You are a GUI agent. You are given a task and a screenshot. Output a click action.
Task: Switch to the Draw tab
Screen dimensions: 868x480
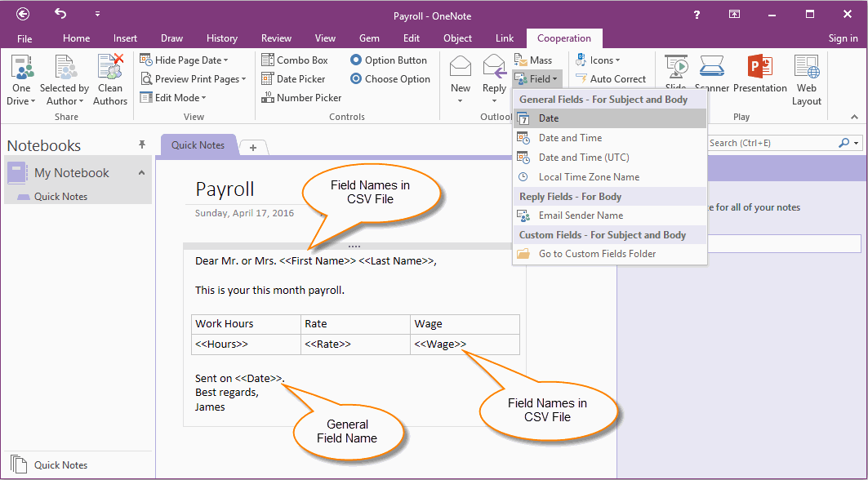[171, 38]
